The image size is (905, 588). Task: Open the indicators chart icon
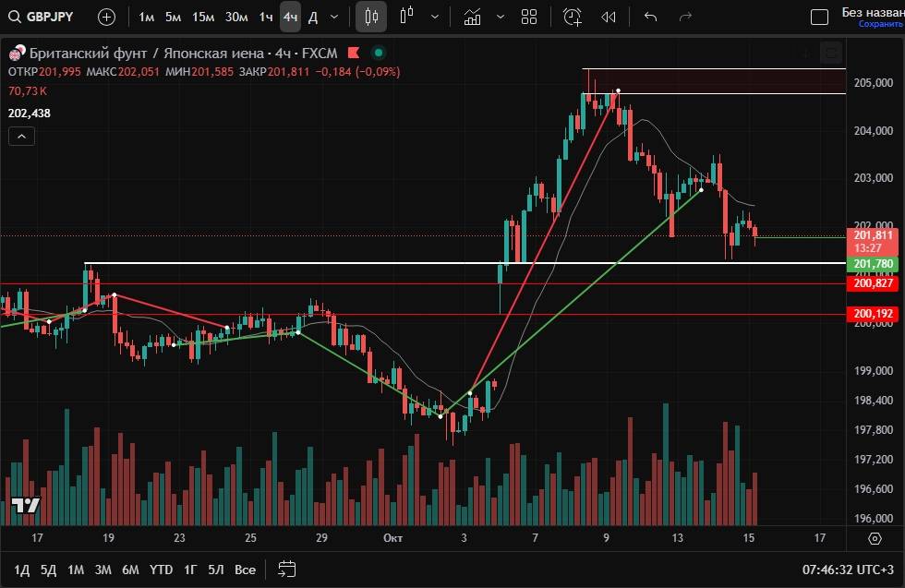coord(472,17)
